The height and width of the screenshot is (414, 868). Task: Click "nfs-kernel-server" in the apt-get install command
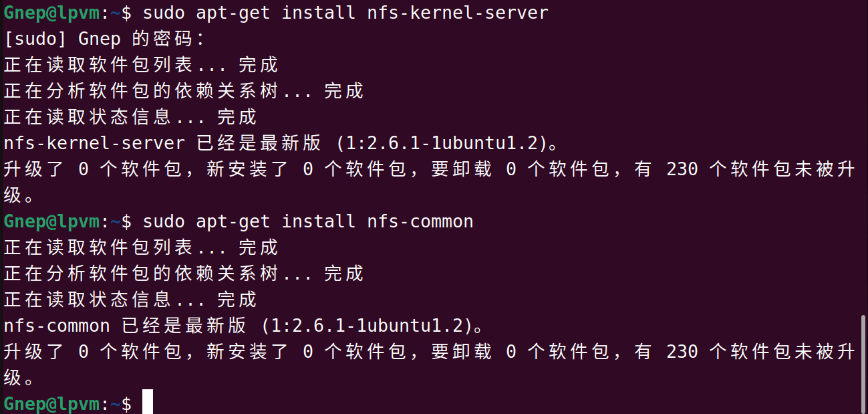pos(457,13)
